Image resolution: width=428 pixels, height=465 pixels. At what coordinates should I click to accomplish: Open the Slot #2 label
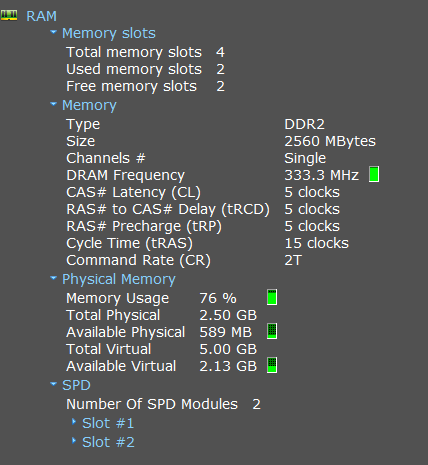click(x=108, y=442)
